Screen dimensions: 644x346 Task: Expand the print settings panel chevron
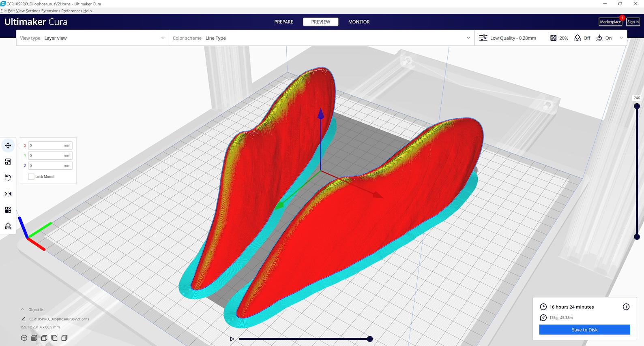(x=621, y=38)
